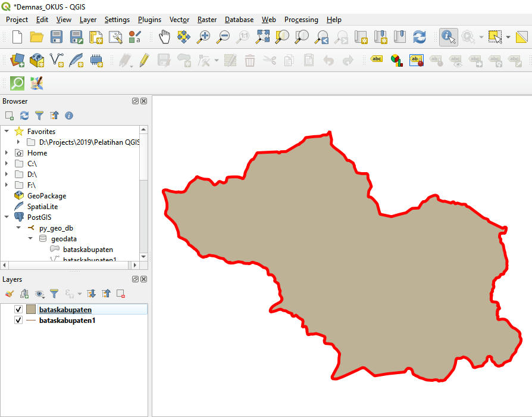The width and height of the screenshot is (532, 417).
Task: Expand the C:\ drive node
Action: (x=7, y=163)
